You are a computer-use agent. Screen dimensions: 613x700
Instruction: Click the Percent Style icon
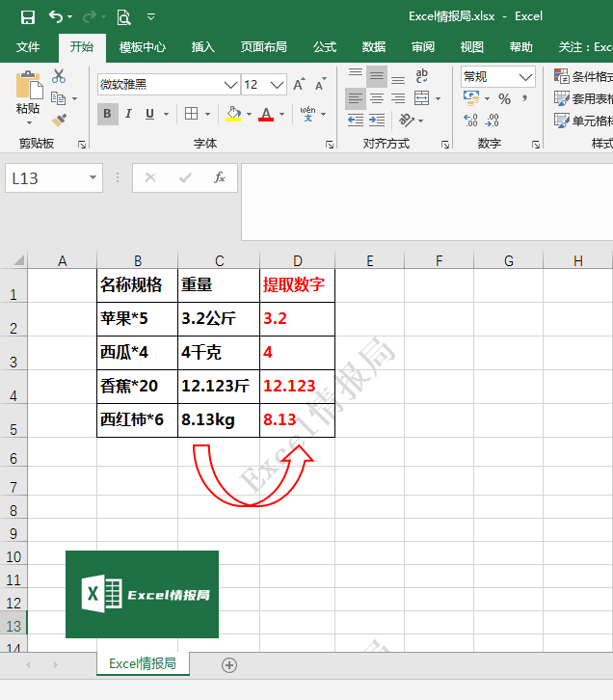point(504,98)
